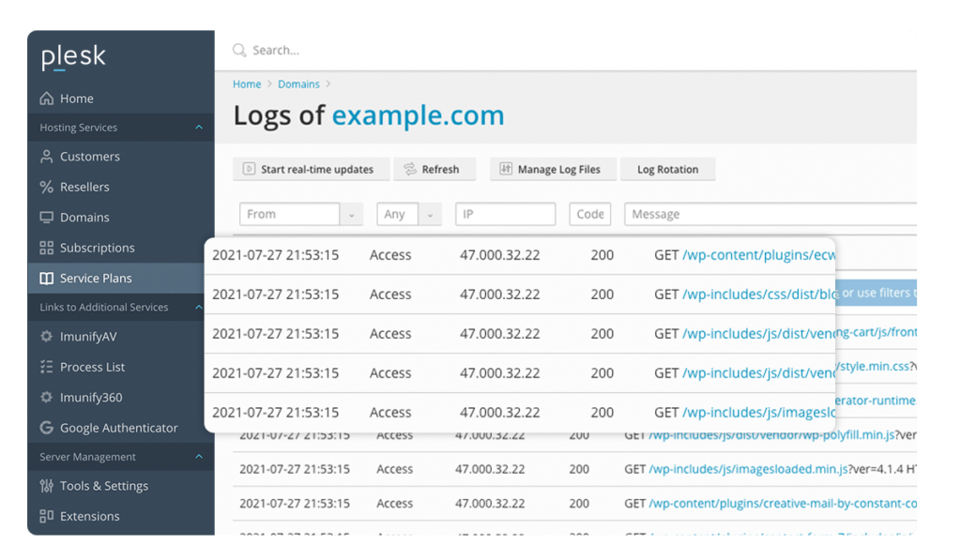961x560 pixels.
Task: Open the Any log type dropdown arrow
Action: point(430,215)
